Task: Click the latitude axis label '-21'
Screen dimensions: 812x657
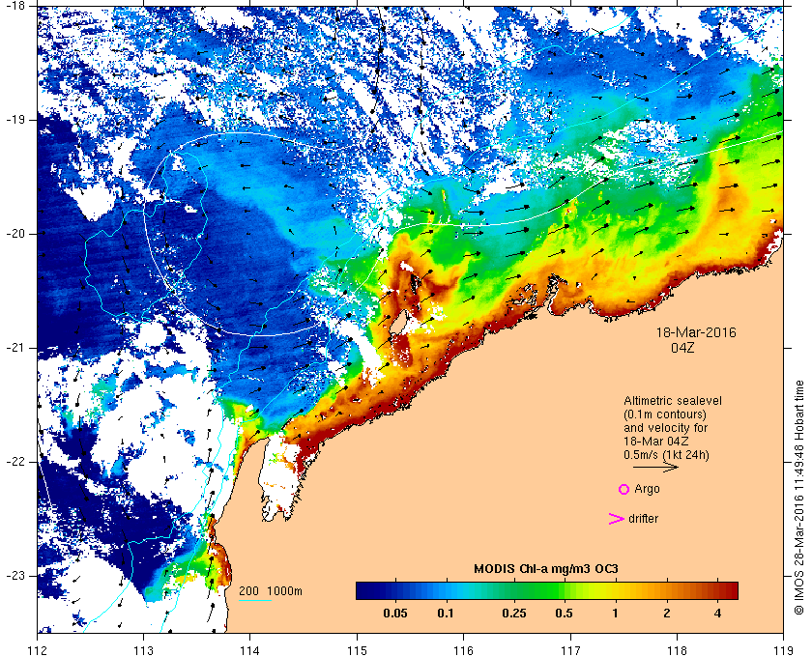Action: pos(15,348)
